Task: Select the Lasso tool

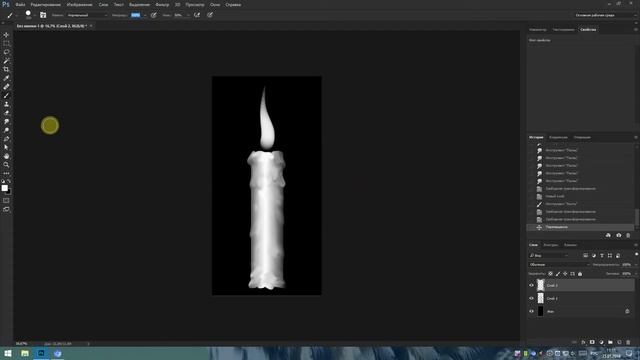Action: (6, 52)
